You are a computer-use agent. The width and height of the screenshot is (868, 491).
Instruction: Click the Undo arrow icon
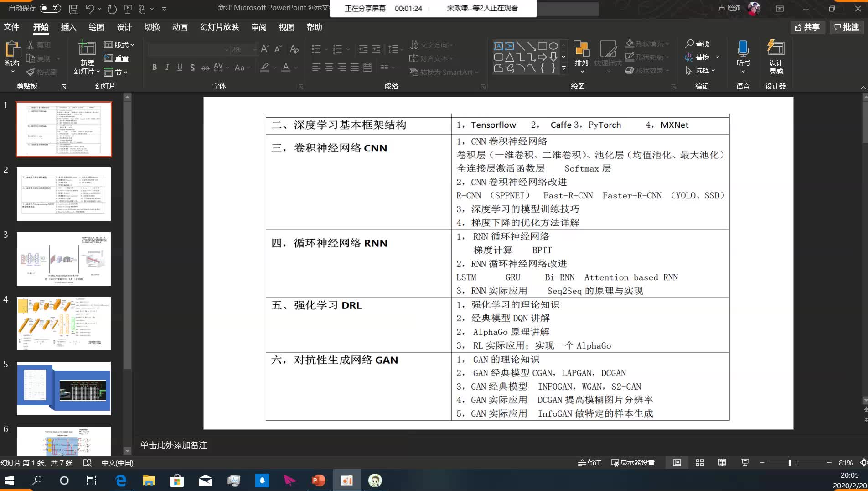(90, 9)
